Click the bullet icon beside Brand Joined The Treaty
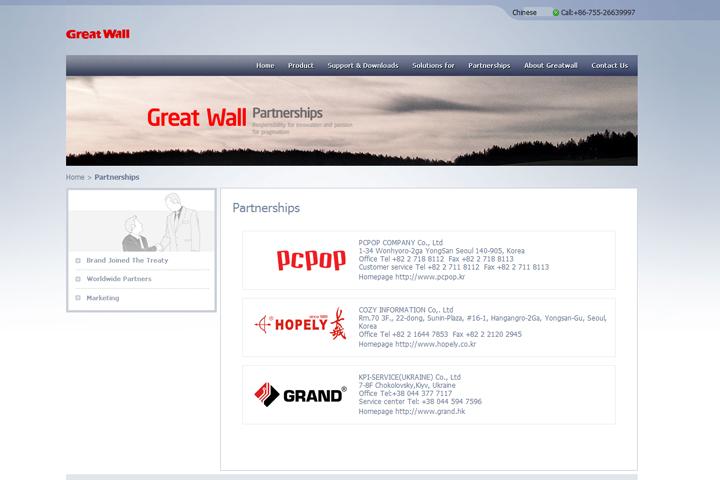 click(x=78, y=260)
